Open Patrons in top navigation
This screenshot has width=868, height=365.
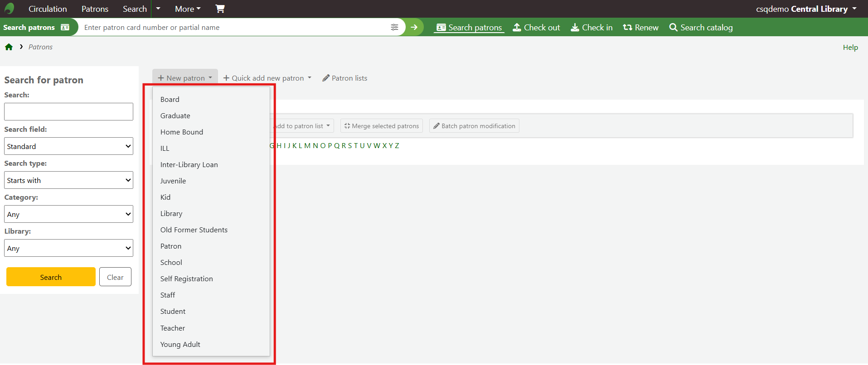95,9
